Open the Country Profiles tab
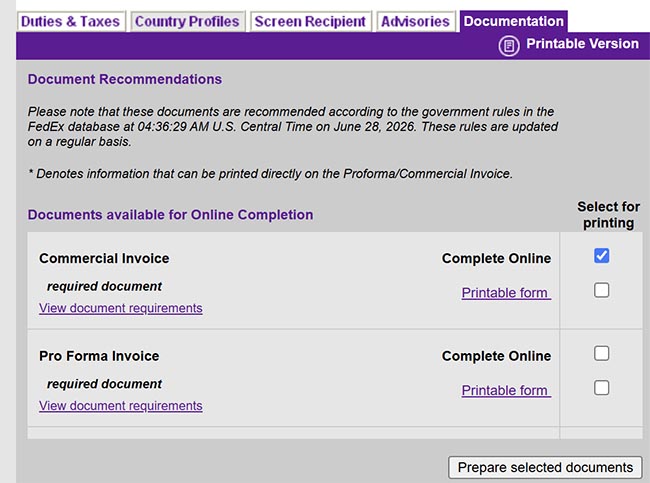Screen dimensions: 650x483 click(187, 21)
